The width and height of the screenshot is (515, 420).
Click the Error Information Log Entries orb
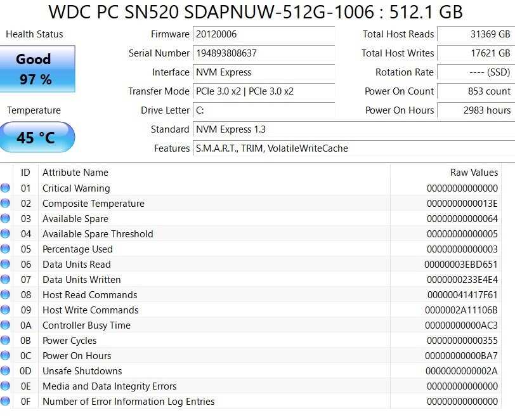pyautogui.click(x=5, y=401)
